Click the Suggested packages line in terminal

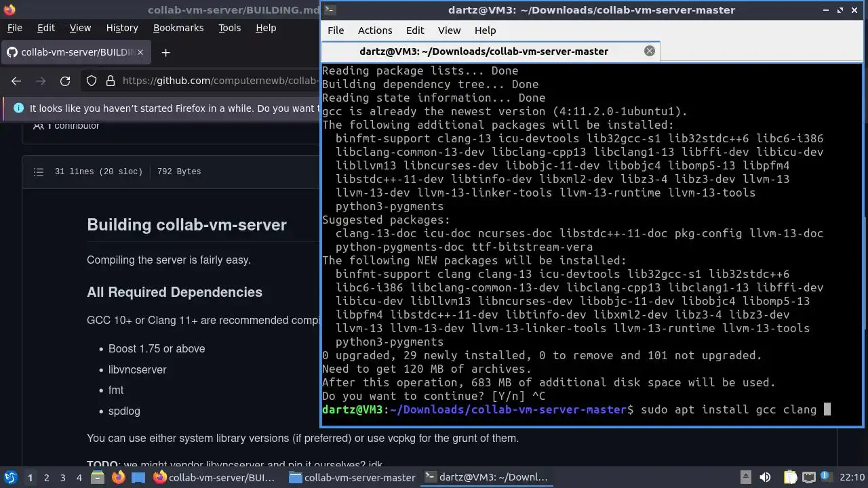pos(386,220)
